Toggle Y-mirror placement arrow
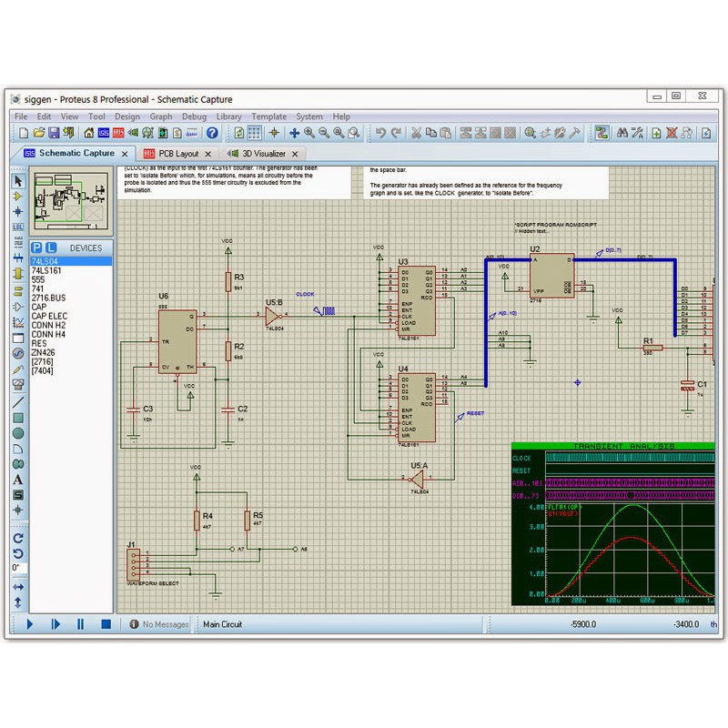728x728 pixels. tap(14, 601)
